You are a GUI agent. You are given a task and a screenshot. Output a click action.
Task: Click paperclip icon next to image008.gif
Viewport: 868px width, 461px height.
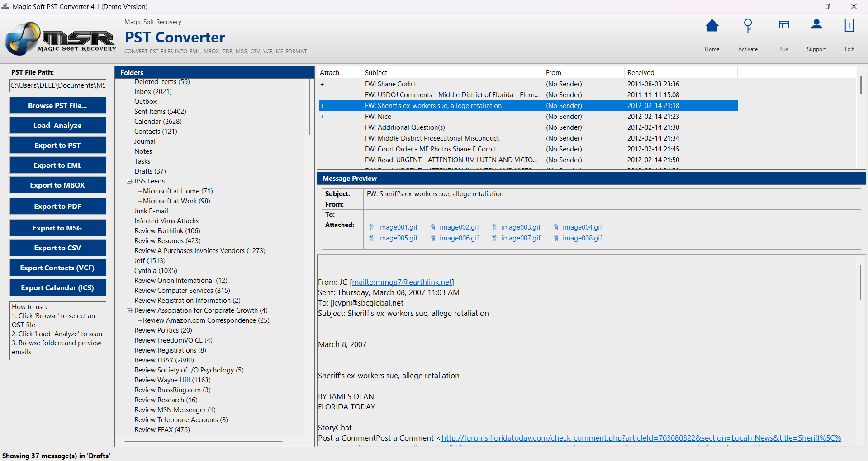pyautogui.click(x=556, y=238)
